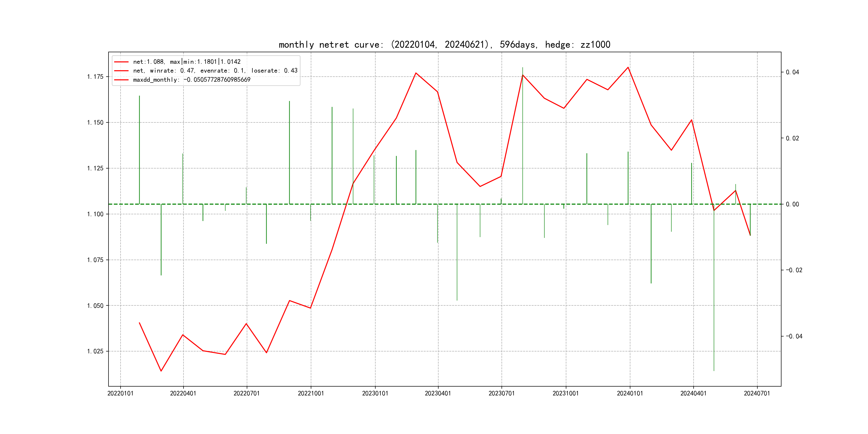Viewport: 868px width, 434px height.
Task: Click x-axis label 20240101
Action: click(630, 394)
